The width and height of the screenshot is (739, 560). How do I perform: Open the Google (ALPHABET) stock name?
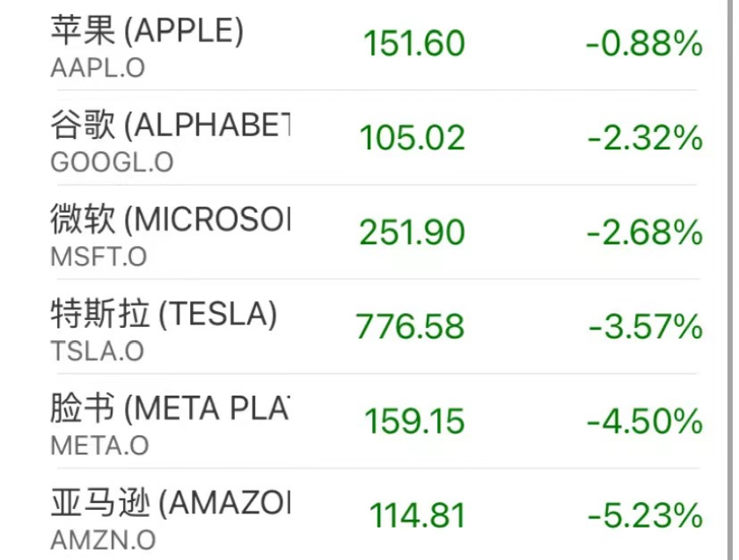click(x=171, y=125)
